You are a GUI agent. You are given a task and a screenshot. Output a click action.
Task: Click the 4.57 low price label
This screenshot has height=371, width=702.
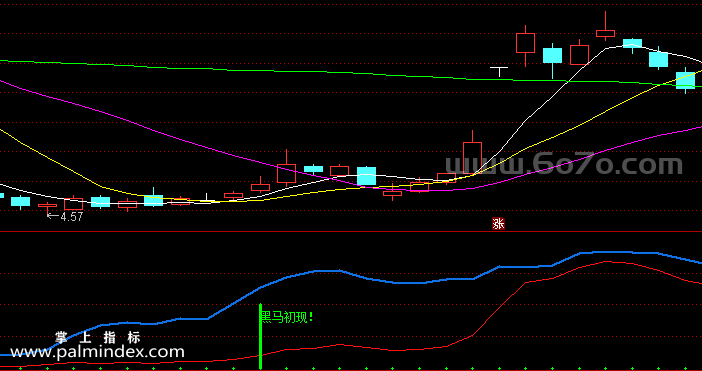[x=65, y=217]
